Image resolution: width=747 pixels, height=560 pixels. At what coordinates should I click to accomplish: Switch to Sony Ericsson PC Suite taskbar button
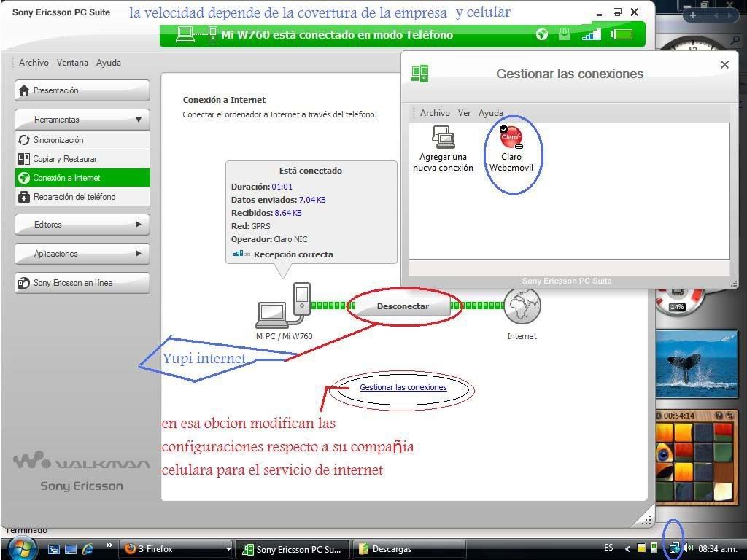click(293, 549)
